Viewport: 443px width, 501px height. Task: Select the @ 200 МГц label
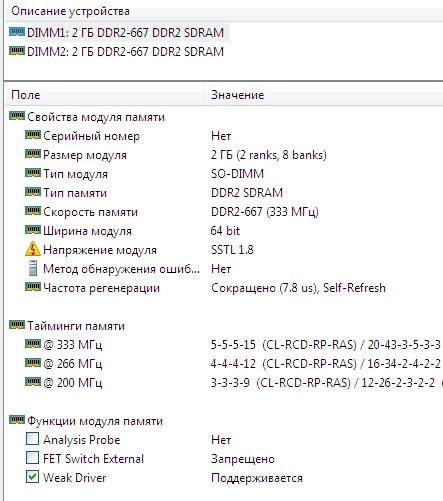pos(73,383)
